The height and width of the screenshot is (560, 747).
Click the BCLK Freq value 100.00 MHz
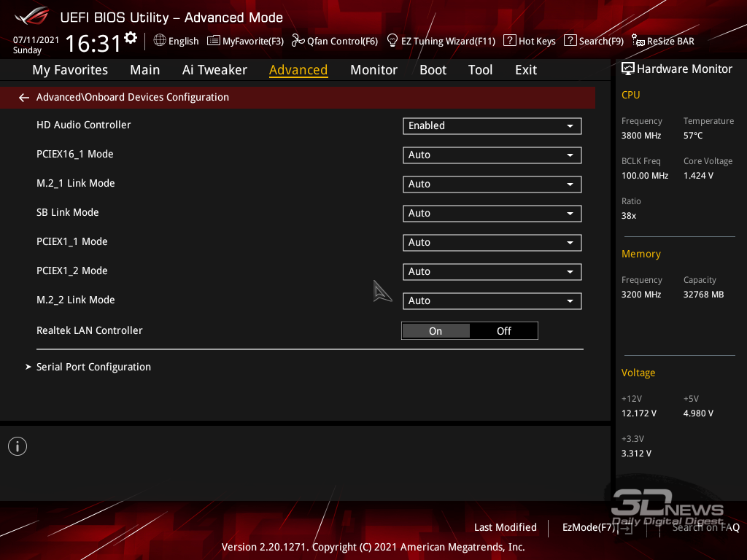645,176
